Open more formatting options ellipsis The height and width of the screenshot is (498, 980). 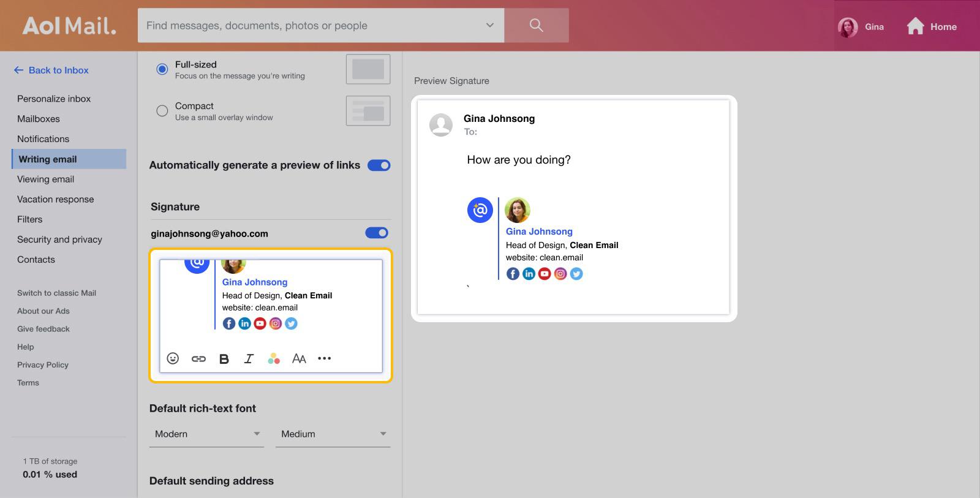(x=324, y=358)
